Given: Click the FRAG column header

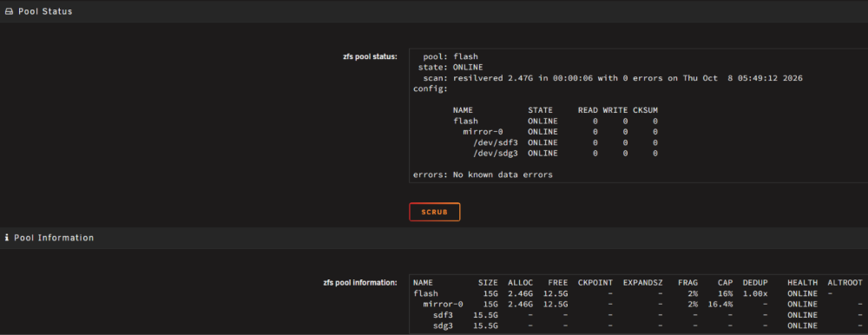Looking at the screenshot, I should (x=688, y=282).
